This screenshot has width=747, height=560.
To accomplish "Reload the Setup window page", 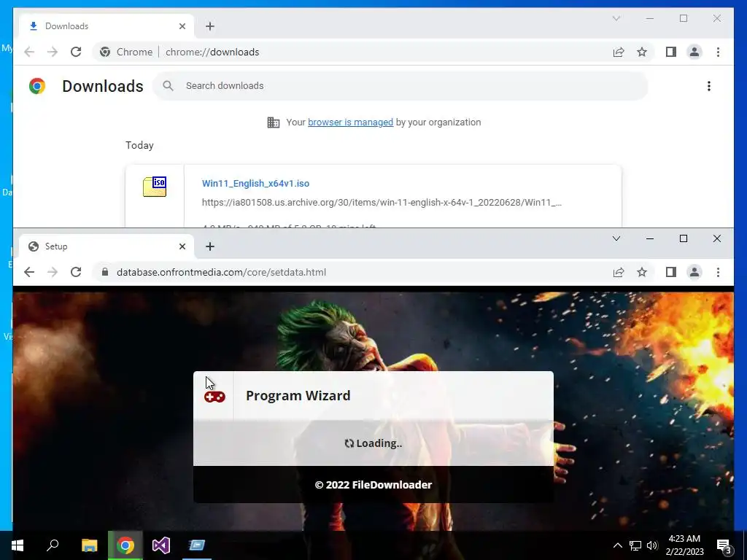I will click(76, 272).
